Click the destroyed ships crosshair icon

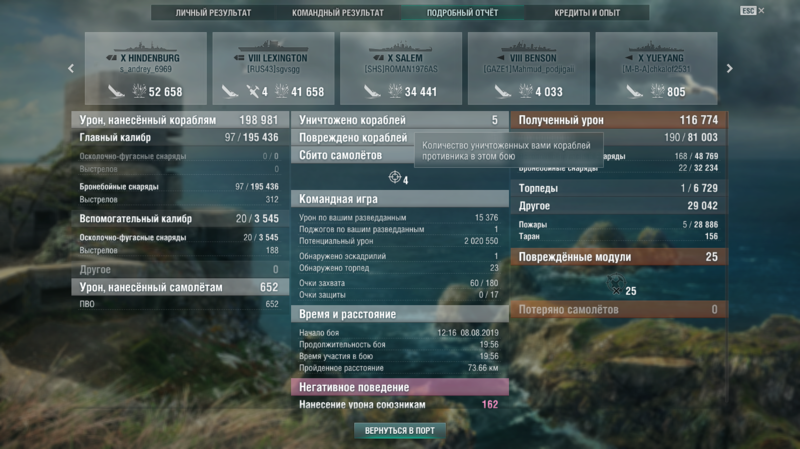[x=394, y=177]
